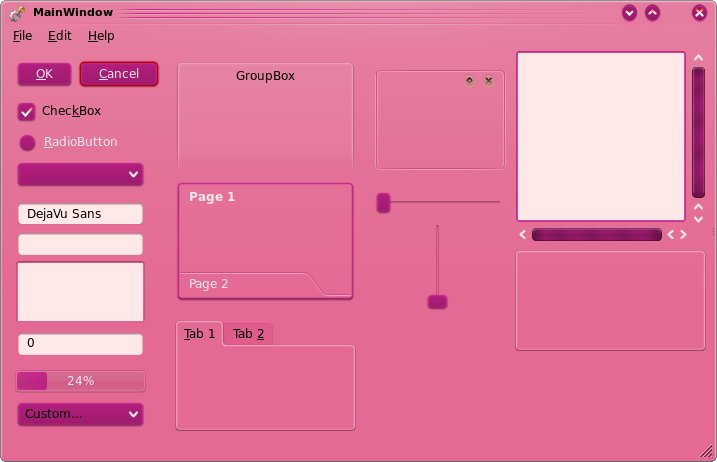This screenshot has height=462, width=717.
Task: Click the resize grip in window corner
Action: pyautogui.click(x=707, y=451)
